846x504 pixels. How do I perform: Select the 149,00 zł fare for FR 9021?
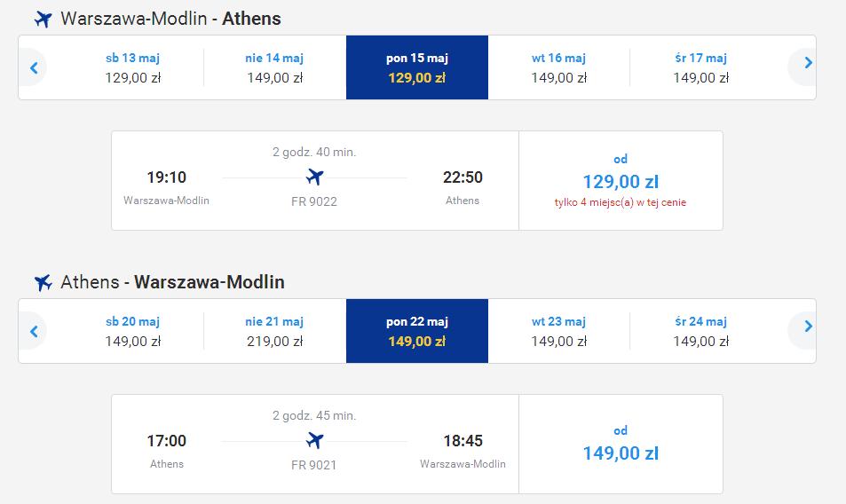coord(621,445)
